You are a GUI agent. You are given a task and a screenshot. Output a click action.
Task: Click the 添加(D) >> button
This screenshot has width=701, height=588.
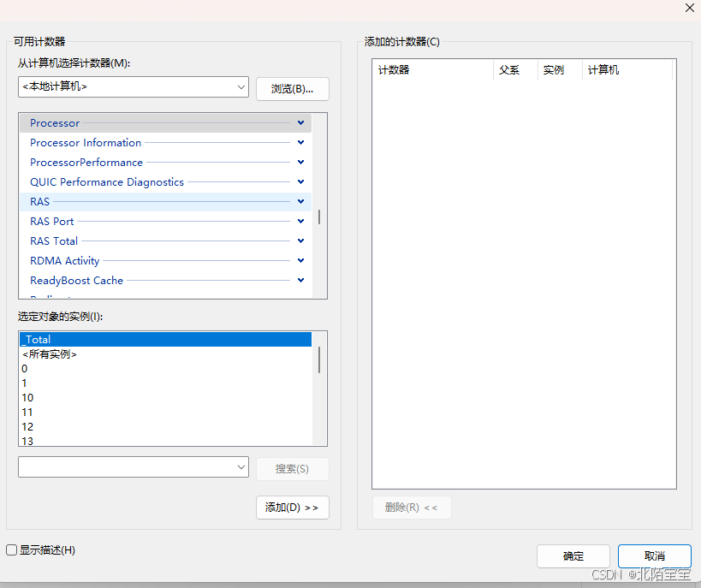(292, 507)
